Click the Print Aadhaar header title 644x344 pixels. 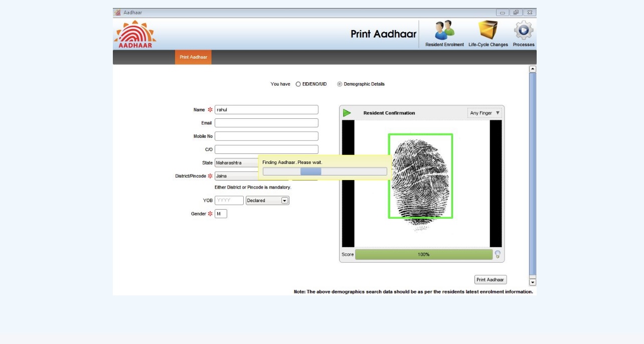point(384,34)
